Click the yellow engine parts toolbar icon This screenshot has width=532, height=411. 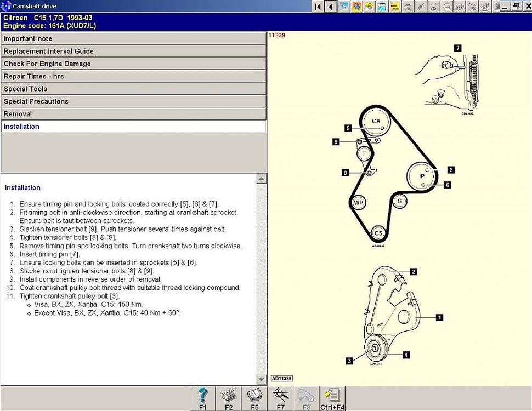pyautogui.click(x=370, y=7)
